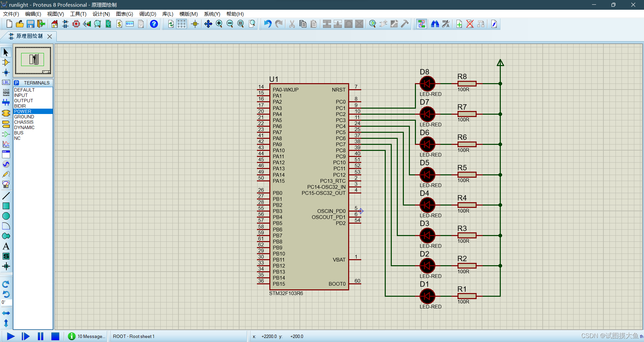Toggle real-time annotation mode

tap(422, 24)
